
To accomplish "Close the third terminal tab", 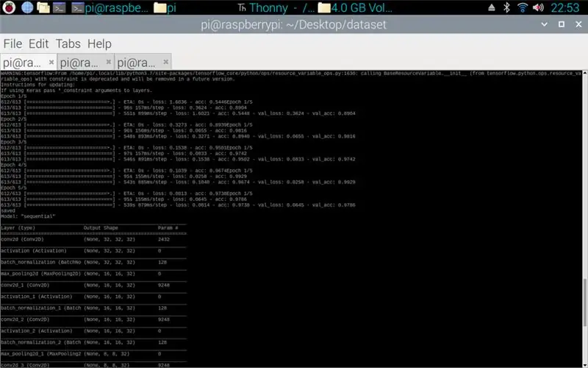I will (166, 62).
